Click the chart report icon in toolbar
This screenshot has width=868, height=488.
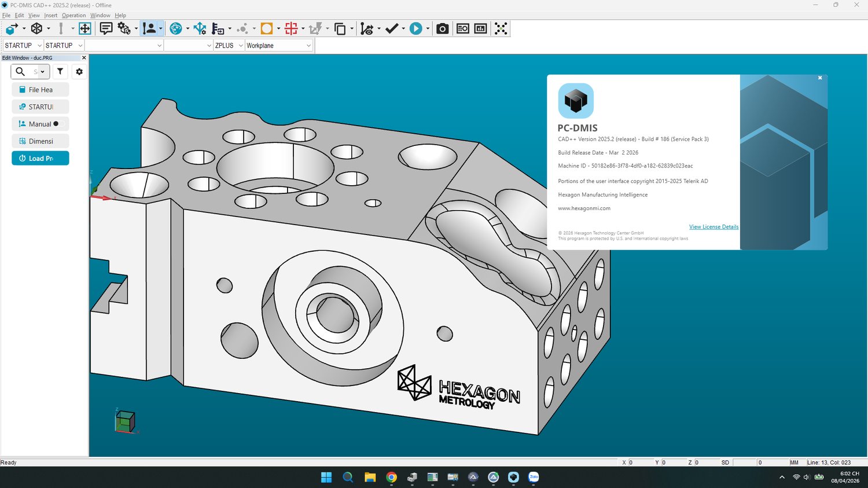pyautogui.click(x=481, y=28)
